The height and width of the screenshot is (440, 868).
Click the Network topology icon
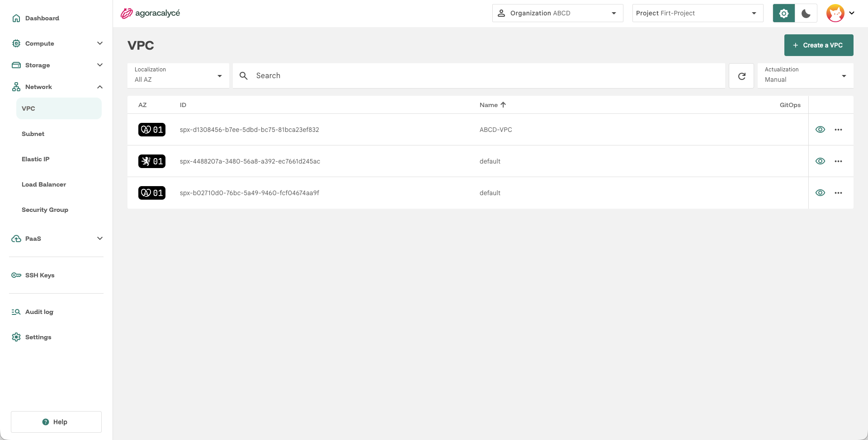point(16,87)
